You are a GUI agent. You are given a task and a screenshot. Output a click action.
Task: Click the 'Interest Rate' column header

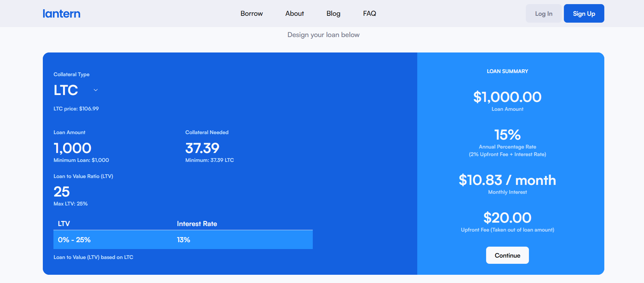pos(197,224)
